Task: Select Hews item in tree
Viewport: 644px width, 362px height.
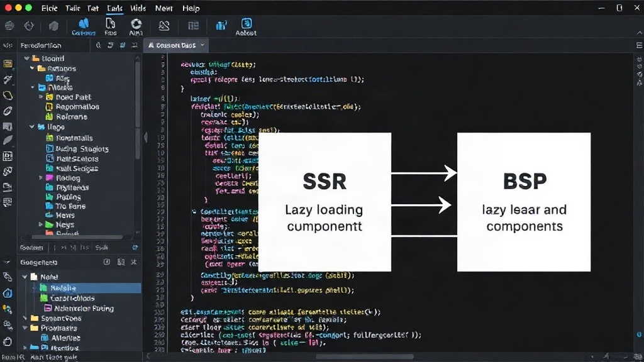Action: coord(65,215)
